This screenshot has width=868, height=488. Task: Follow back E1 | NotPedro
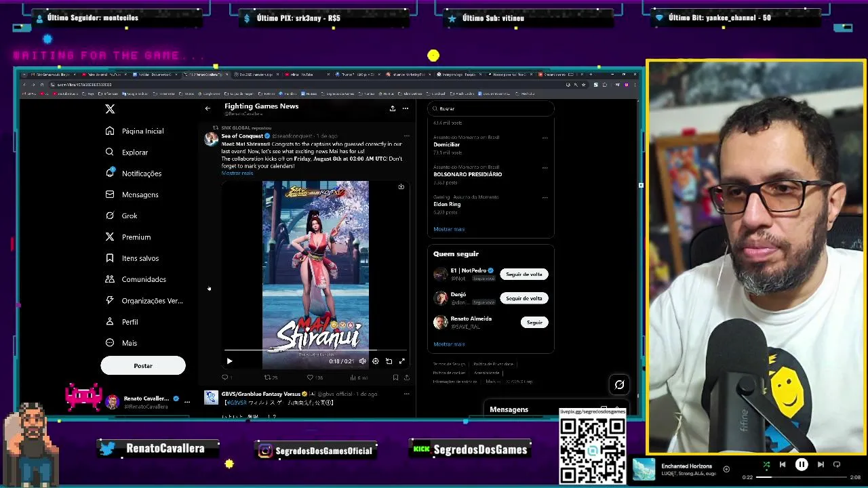[524, 274]
